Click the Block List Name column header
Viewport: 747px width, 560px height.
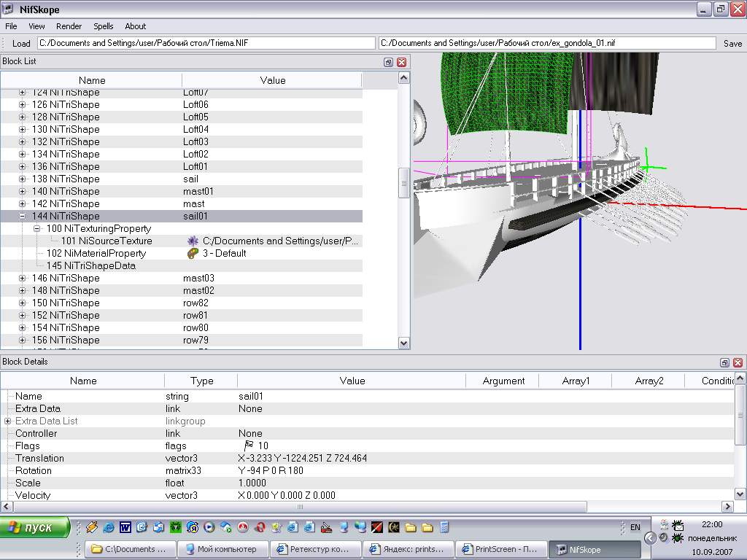click(91, 80)
